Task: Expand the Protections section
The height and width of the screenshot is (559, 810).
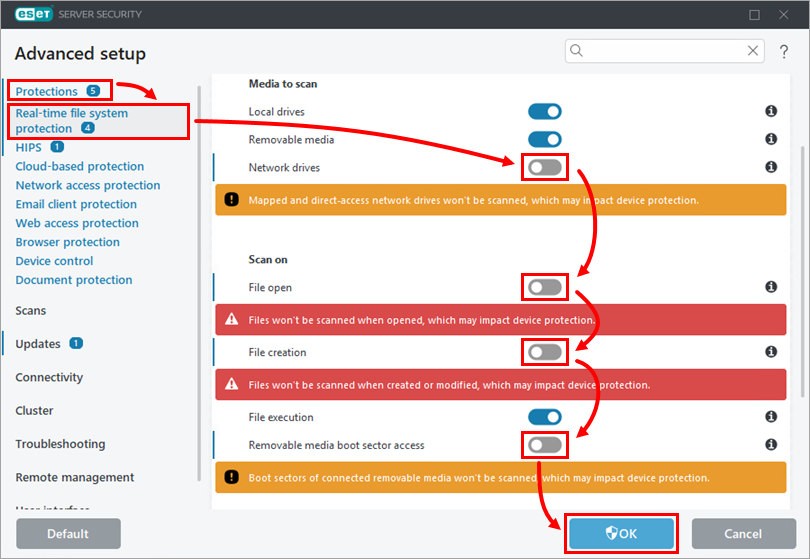Action: pyautogui.click(x=46, y=91)
